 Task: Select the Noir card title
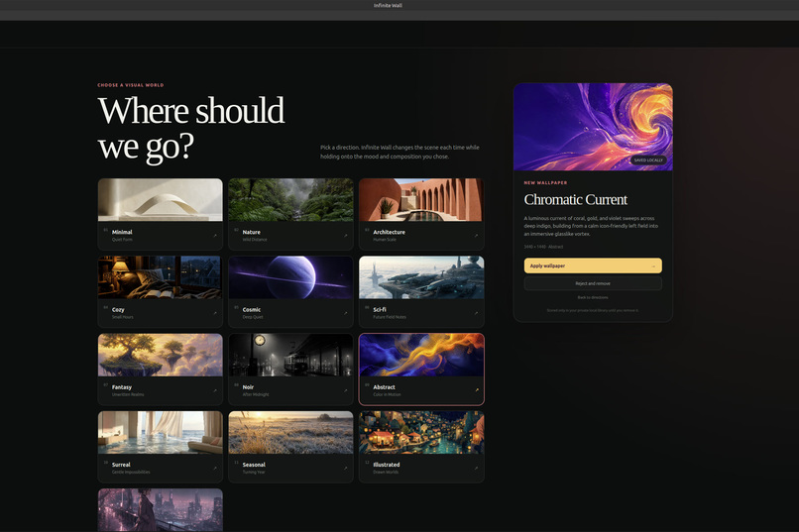[x=248, y=387]
